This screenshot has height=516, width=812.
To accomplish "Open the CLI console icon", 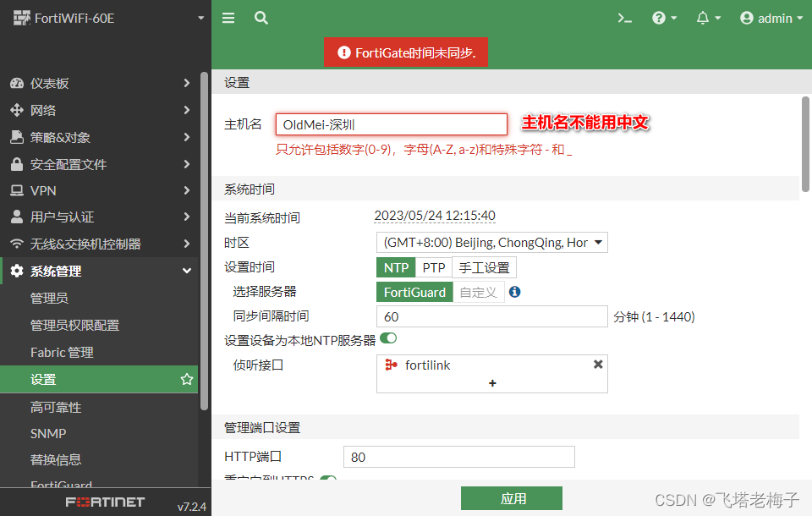I will (624, 18).
